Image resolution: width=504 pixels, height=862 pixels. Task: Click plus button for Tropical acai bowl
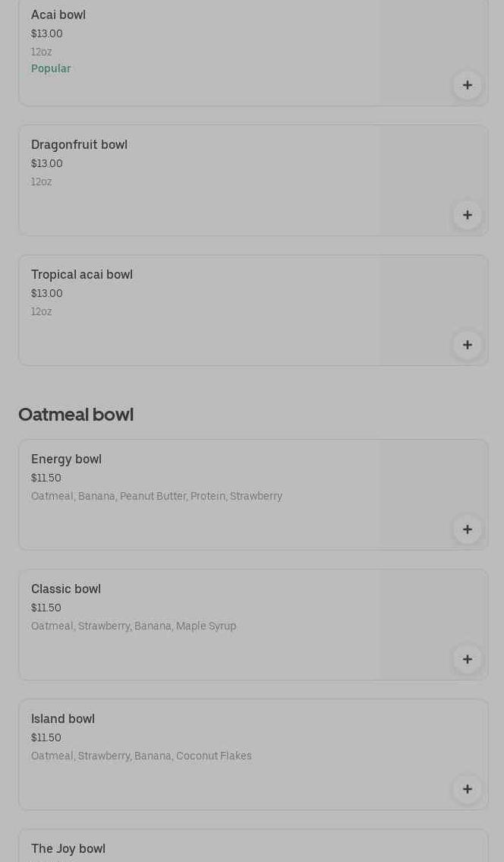[x=468, y=345]
